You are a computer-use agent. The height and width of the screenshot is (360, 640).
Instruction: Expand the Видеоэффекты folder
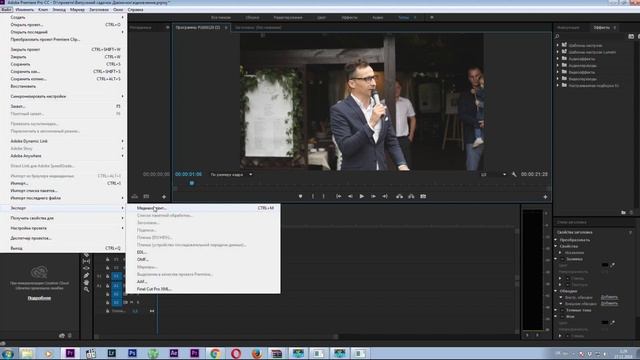point(558,72)
